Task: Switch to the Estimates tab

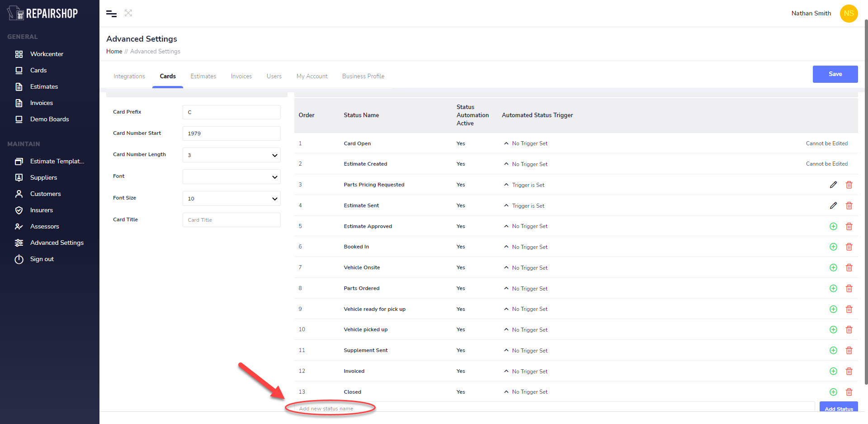Action: 203,76
